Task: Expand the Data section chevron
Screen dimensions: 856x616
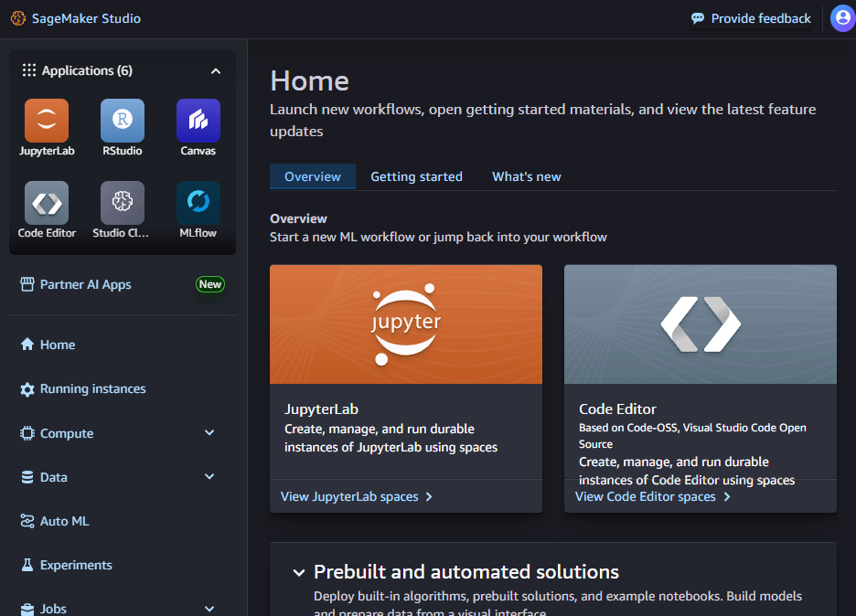Action: (209, 476)
